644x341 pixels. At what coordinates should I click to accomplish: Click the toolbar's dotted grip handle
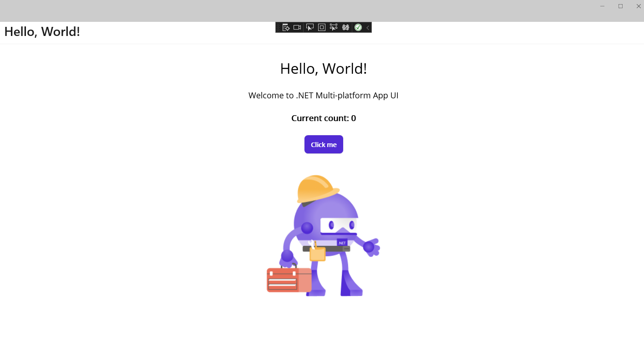point(278,27)
